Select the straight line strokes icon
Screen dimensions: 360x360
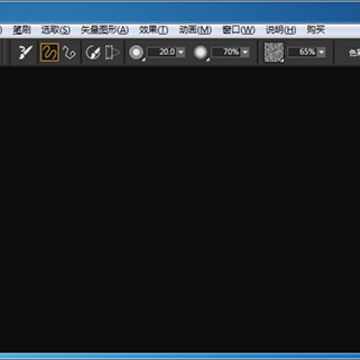[x=69, y=52]
